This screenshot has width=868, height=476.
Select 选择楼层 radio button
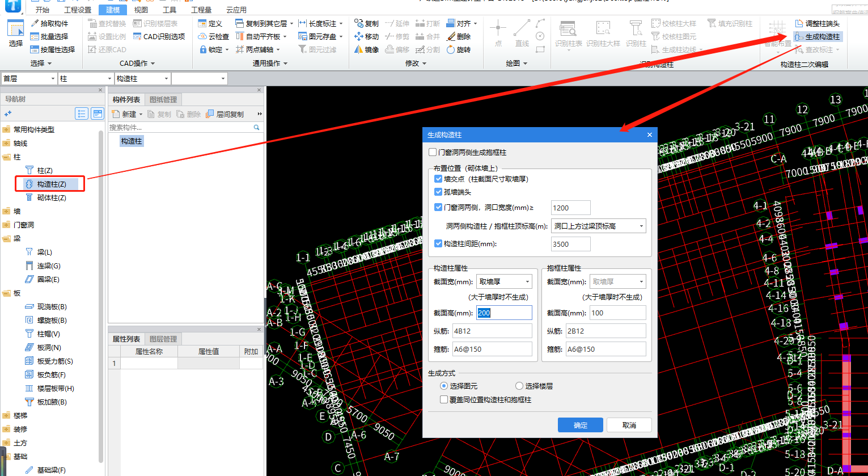519,386
